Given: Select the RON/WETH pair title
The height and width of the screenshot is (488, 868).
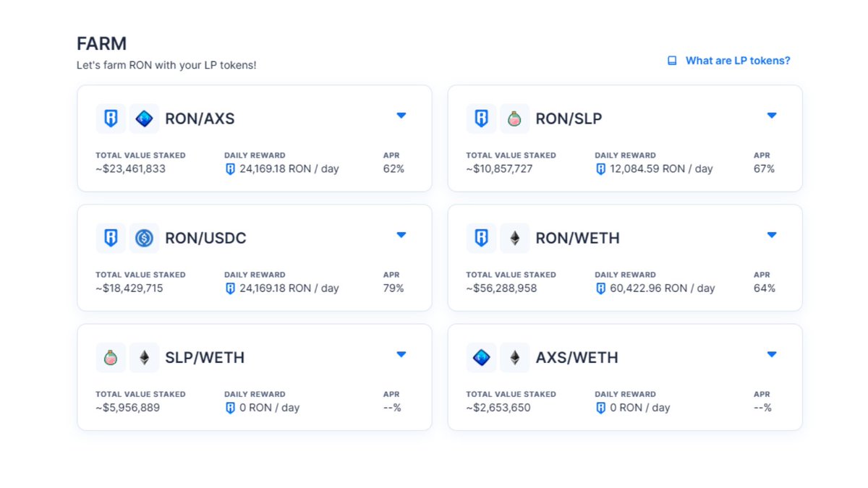Looking at the screenshot, I should tap(577, 238).
